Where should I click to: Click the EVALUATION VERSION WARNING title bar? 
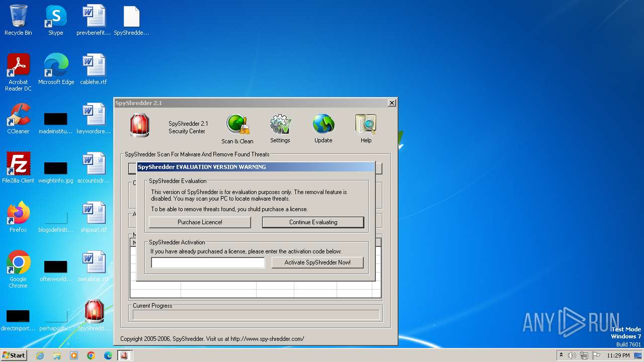256,167
